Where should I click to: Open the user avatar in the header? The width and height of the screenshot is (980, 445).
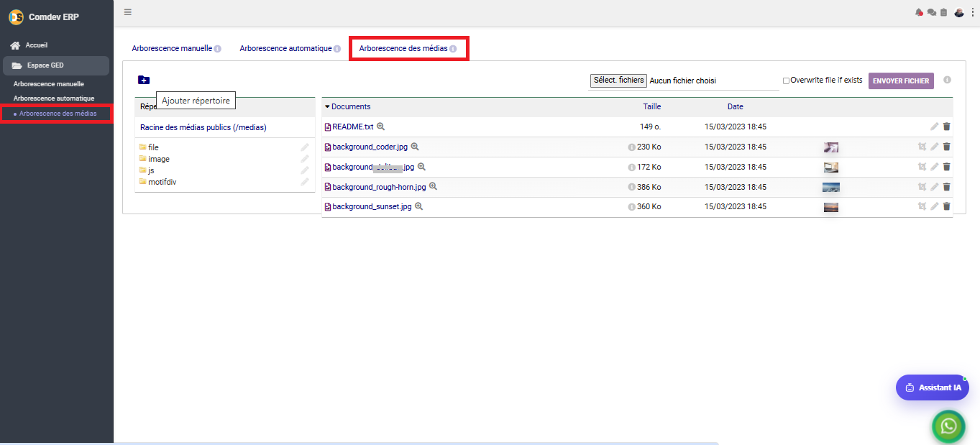pyautogui.click(x=959, y=12)
